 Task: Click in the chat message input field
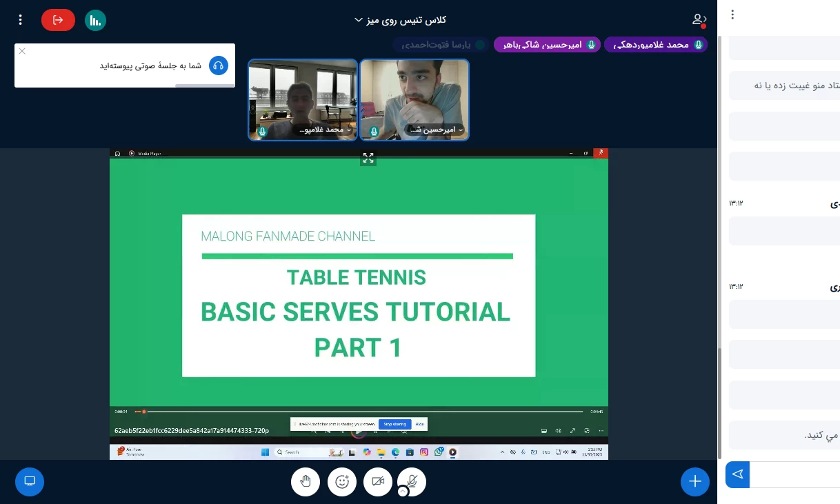[794, 474]
